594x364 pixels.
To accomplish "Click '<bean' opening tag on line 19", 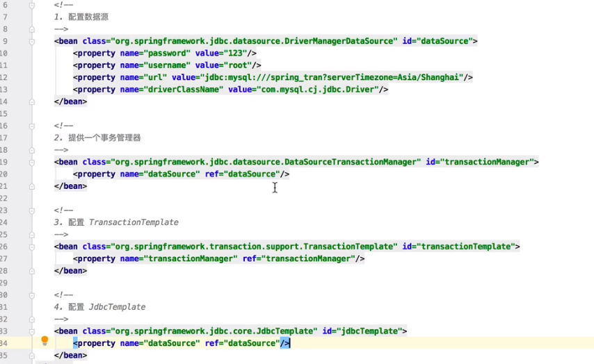I will click(x=66, y=163).
